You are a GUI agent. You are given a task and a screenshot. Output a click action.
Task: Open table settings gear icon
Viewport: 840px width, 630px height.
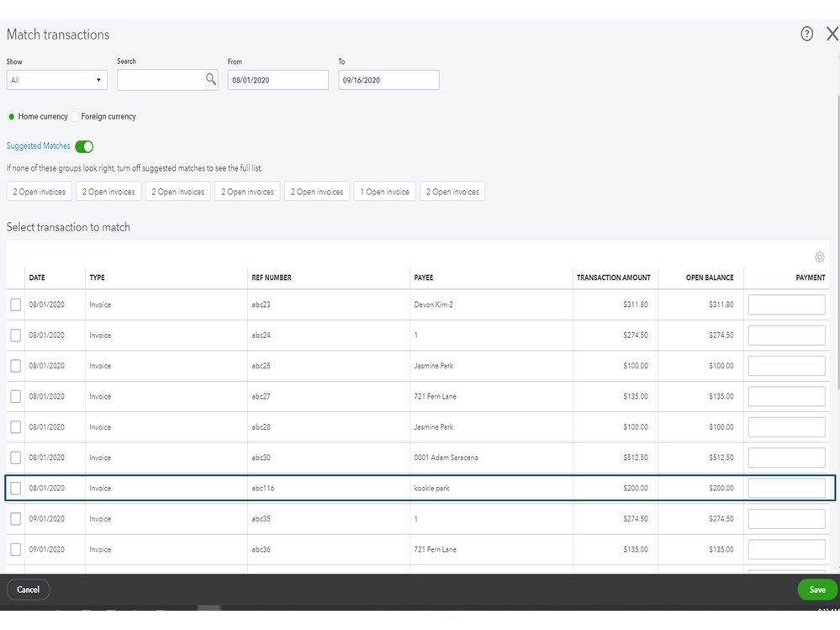click(819, 257)
